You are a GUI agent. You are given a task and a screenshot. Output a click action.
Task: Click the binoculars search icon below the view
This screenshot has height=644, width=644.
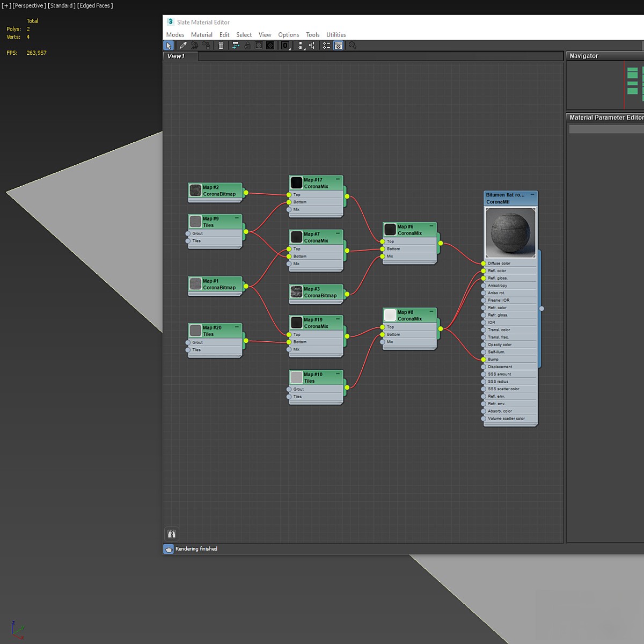click(172, 534)
